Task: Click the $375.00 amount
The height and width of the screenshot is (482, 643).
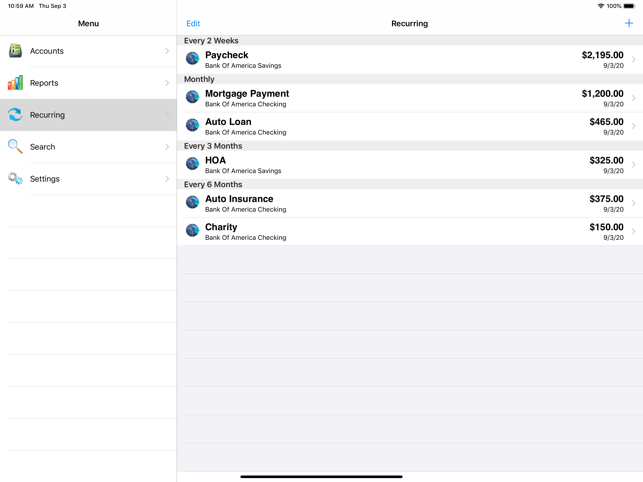Action: 607,199
